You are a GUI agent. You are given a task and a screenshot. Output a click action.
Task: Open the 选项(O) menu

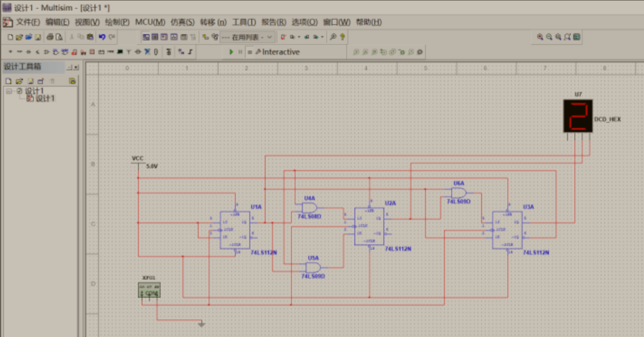click(304, 22)
